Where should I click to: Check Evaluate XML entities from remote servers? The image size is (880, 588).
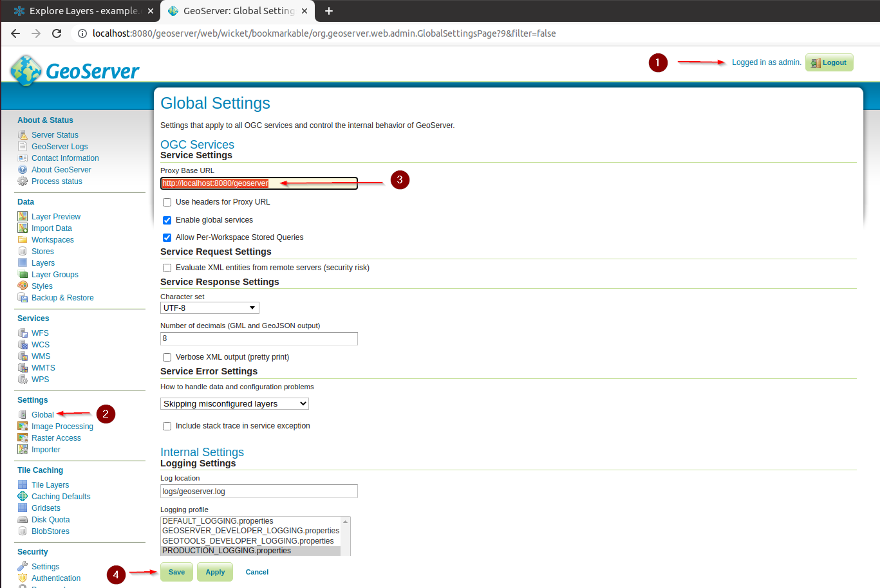(x=167, y=268)
